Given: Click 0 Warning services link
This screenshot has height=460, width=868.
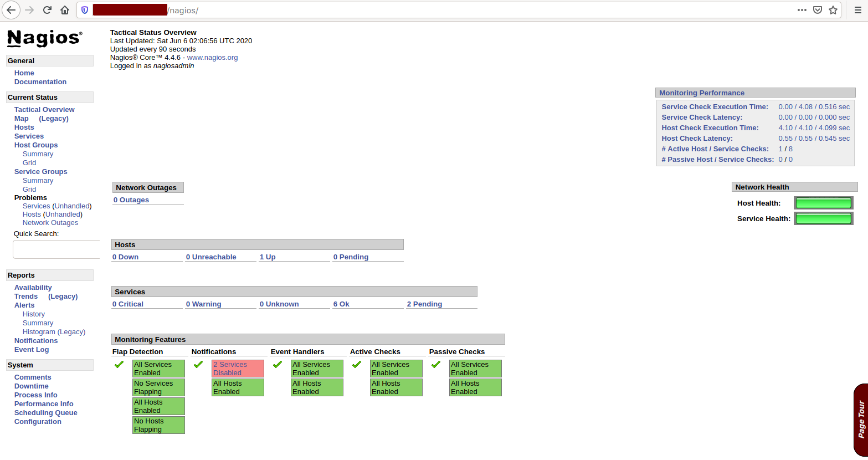Looking at the screenshot, I should click(204, 304).
